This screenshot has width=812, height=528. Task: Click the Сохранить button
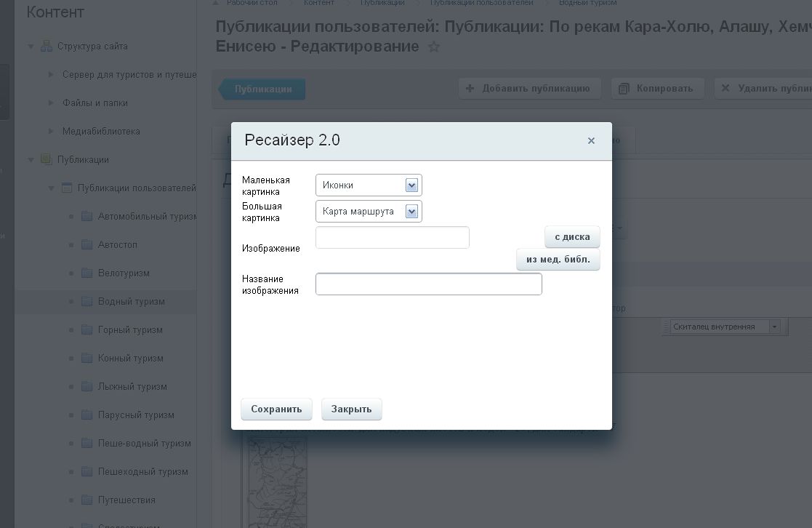click(276, 409)
